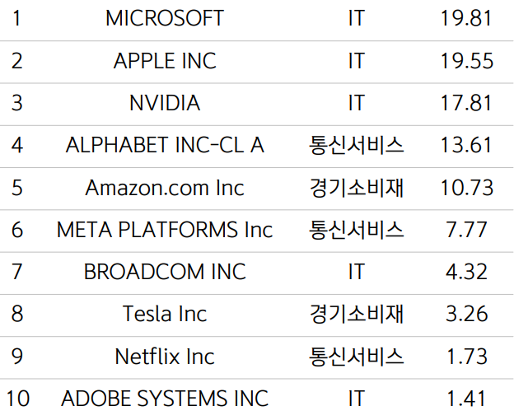The height and width of the screenshot is (420, 514).
Task: Select the 7.77 weight for META
Action: click(x=466, y=230)
